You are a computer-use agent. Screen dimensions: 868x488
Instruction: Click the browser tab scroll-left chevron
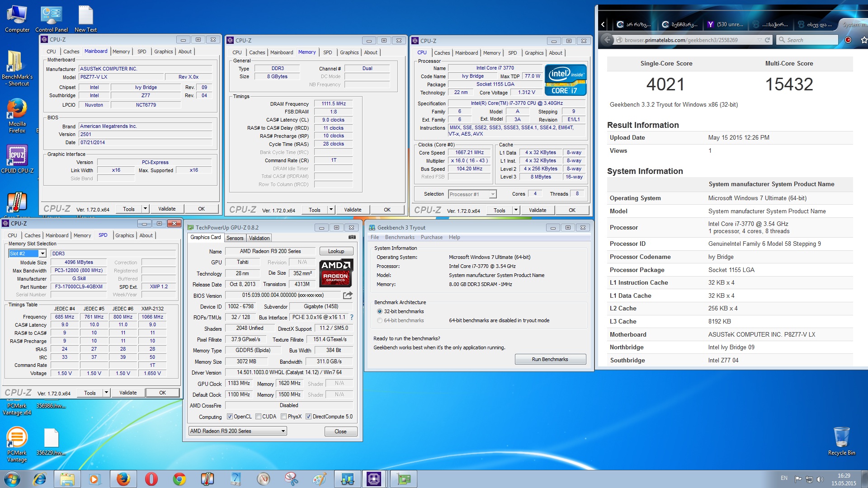(603, 24)
